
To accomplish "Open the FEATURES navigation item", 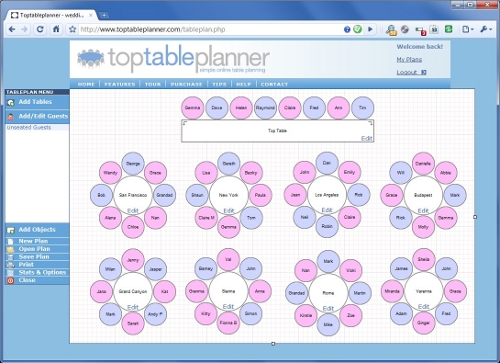I will 120,84.
